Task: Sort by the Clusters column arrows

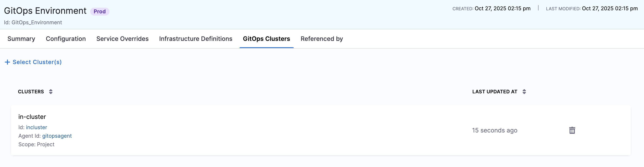Action: coord(51,92)
